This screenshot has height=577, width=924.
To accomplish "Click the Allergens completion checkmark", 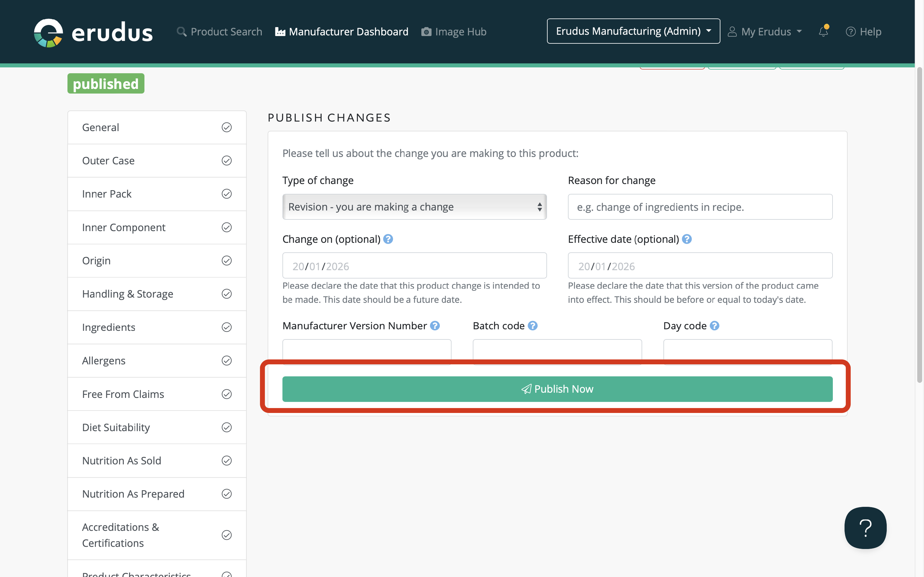I will point(226,361).
